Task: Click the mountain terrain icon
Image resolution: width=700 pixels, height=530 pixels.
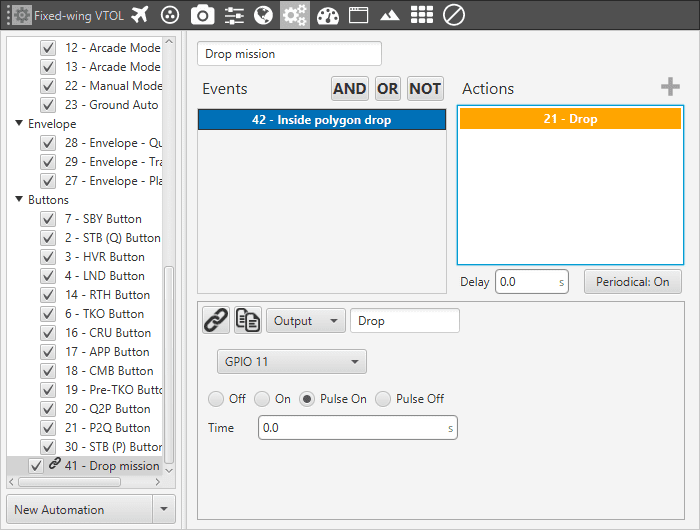Action: pos(390,14)
